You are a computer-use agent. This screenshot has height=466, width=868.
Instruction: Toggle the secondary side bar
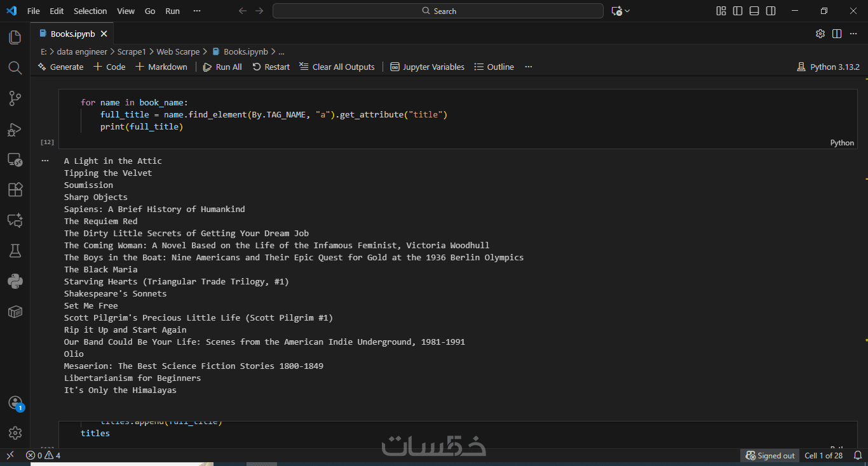[x=771, y=11]
